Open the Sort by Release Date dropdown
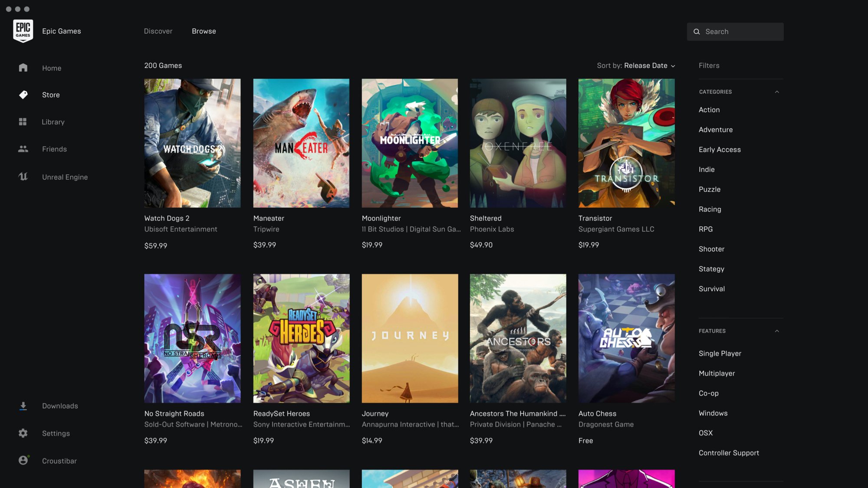The height and width of the screenshot is (488, 868). click(636, 66)
